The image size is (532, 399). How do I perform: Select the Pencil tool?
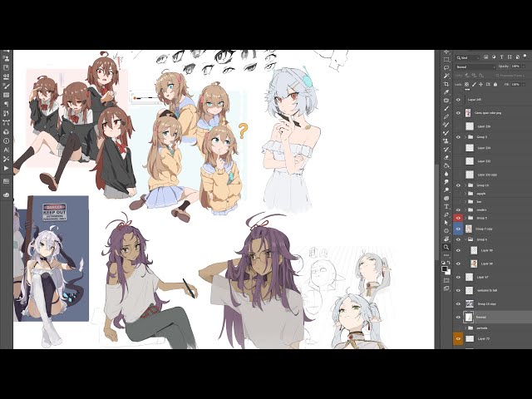[x=446, y=116]
